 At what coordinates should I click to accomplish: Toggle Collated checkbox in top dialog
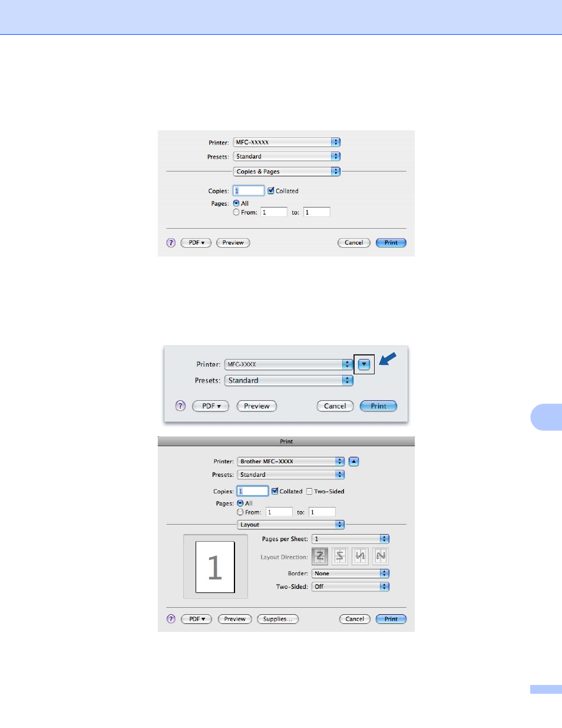pos(271,190)
